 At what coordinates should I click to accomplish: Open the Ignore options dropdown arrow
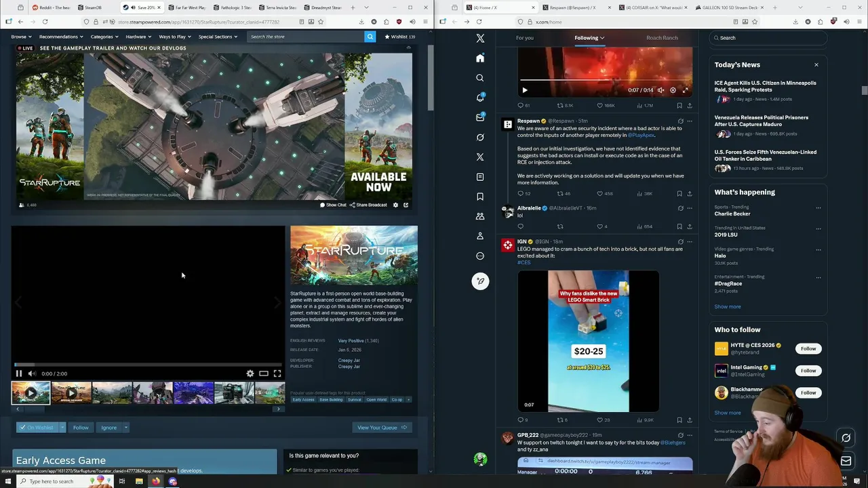pos(126,428)
